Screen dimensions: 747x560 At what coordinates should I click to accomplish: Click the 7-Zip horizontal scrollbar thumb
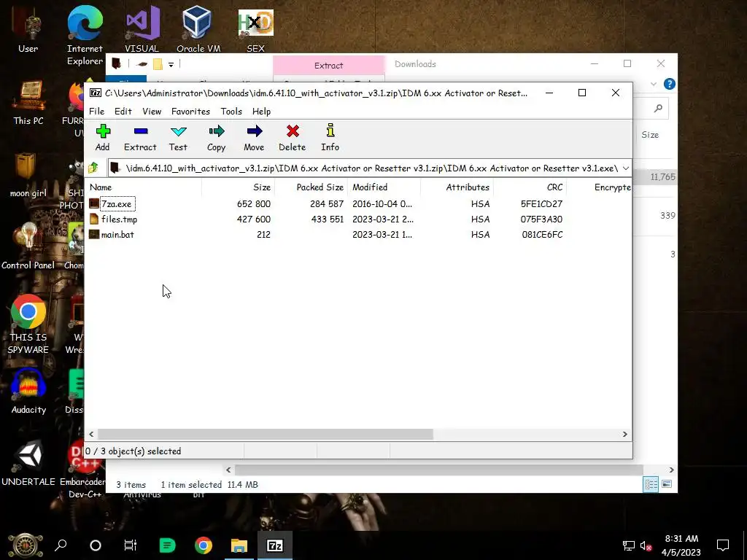tap(266, 435)
